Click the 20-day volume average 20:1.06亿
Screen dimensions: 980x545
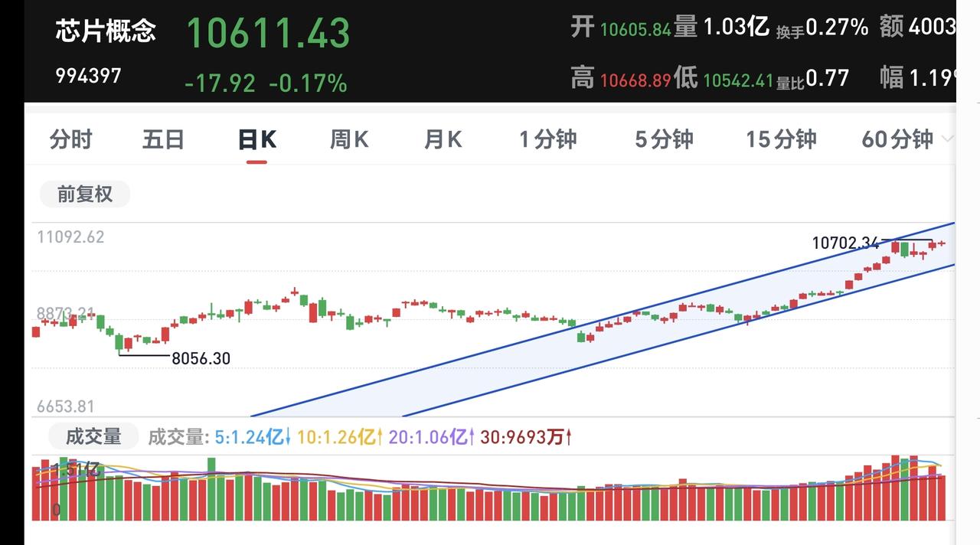[x=432, y=437]
